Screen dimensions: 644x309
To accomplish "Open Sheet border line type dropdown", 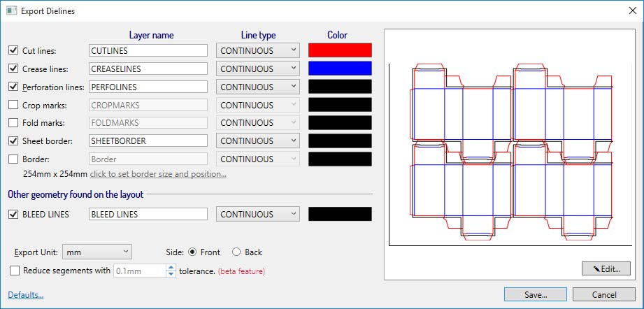I will pyautogui.click(x=258, y=141).
